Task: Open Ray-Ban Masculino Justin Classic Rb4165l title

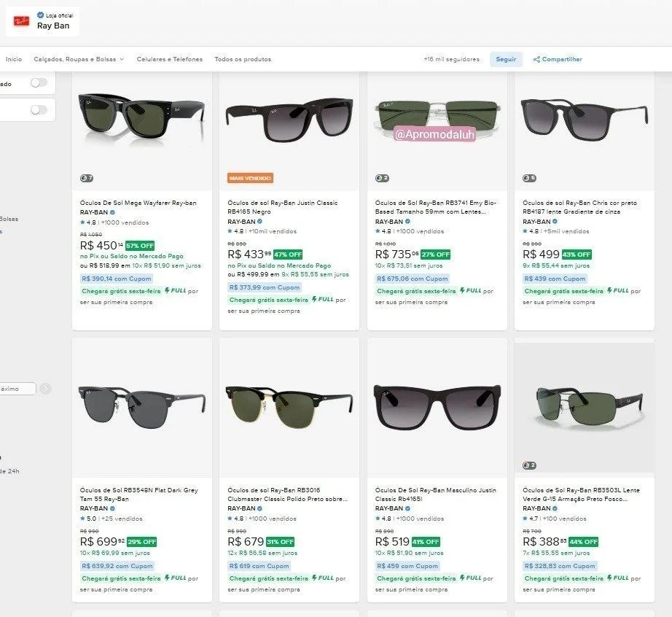Action: pos(435,494)
